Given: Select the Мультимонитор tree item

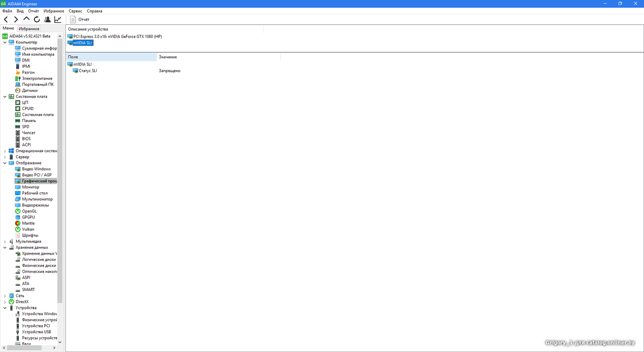Looking at the screenshot, I should coord(37,199).
